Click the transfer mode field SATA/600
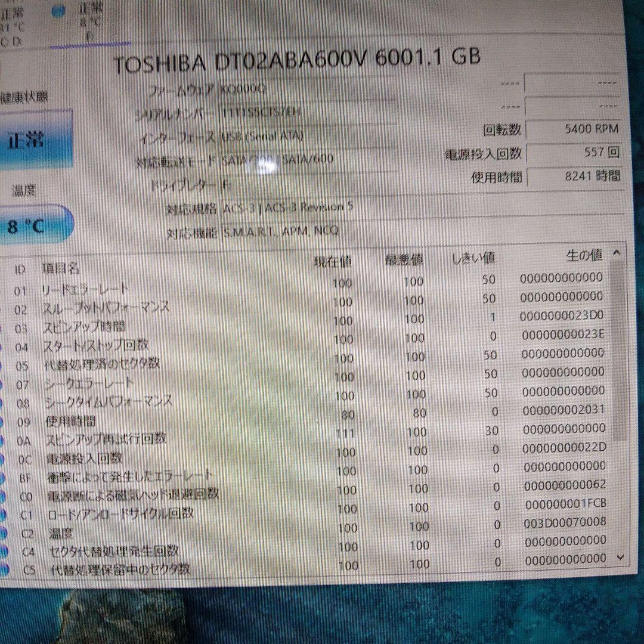 click(x=308, y=159)
